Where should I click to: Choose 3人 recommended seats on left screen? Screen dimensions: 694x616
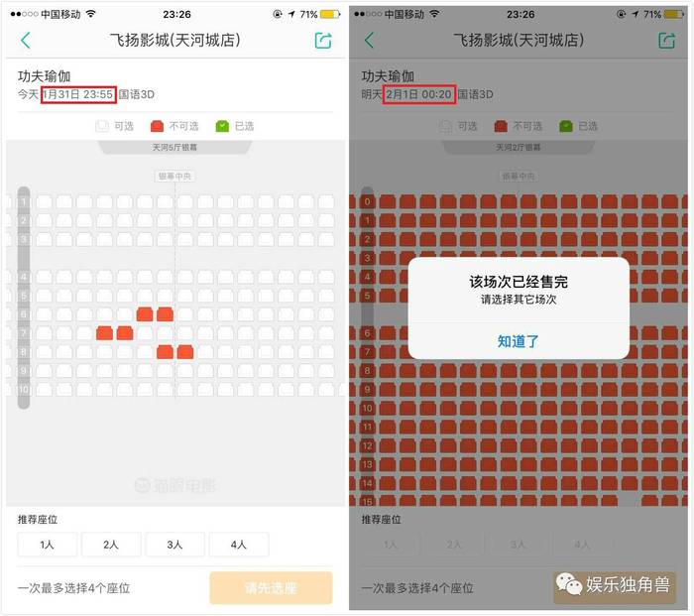174,545
